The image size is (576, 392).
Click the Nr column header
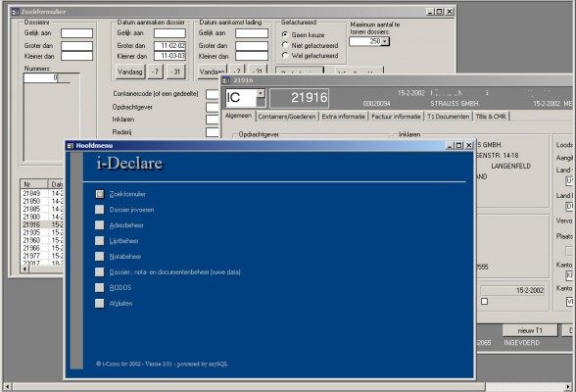(x=34, y=184)
